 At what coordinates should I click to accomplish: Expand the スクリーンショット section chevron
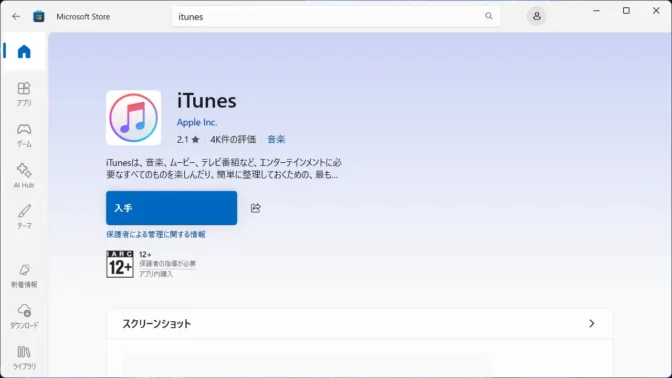(591, 324)
